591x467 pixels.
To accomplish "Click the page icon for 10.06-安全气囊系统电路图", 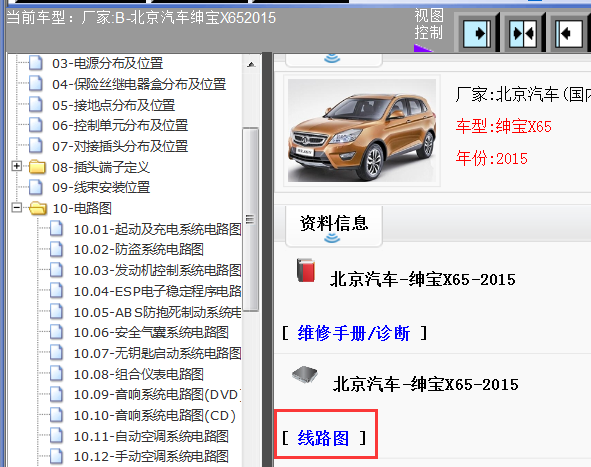I will point(57,332).
